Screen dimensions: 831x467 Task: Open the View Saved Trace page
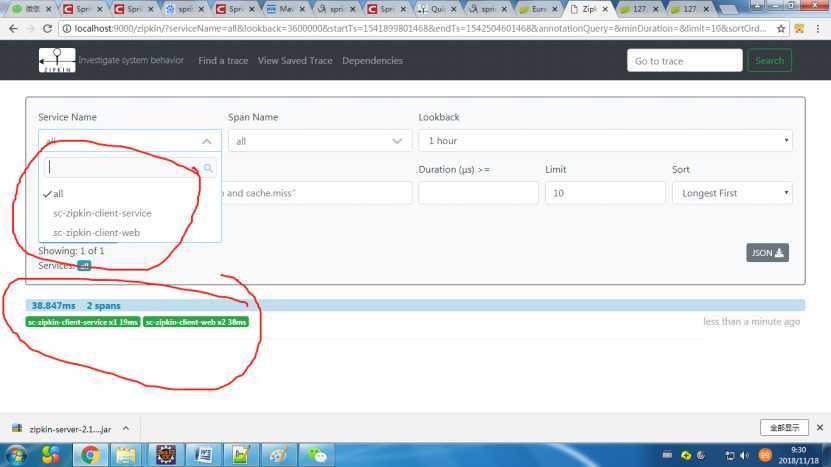295,60
